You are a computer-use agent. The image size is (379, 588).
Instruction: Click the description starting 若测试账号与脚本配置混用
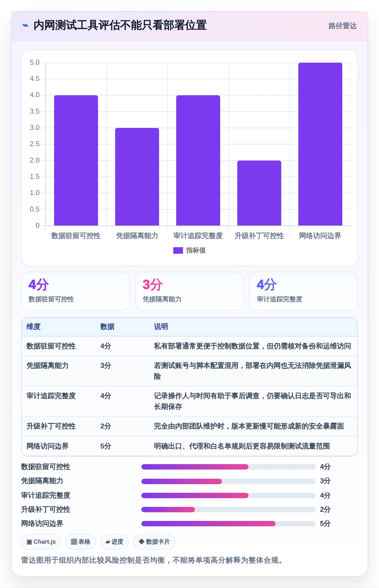click(x=252, y=371)
